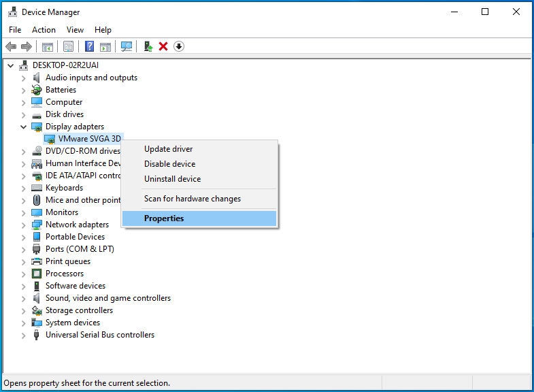This screenshot has height=392, width=534.
Task: Select the Print queues label
Action: 68,261
